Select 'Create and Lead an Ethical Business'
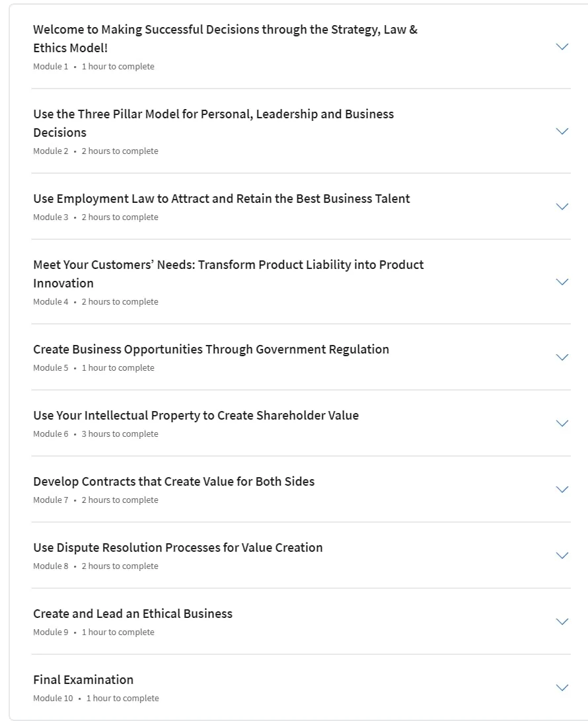The image size is (588, 721). coord(133,614)
